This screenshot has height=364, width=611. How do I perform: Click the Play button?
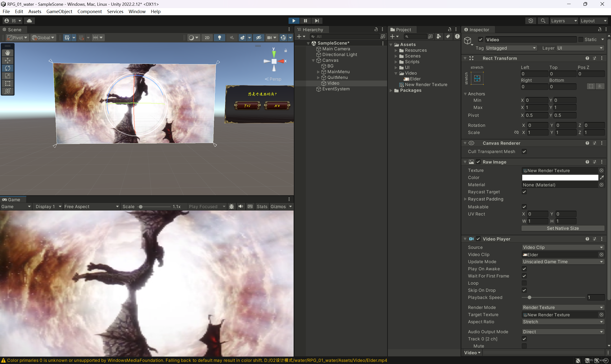pos(294,21)
